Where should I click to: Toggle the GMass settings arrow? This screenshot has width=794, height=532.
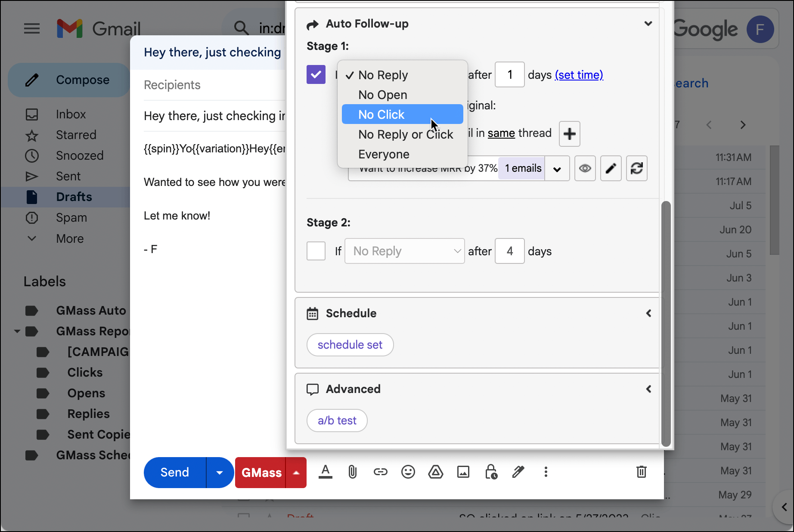pos(296,473)
